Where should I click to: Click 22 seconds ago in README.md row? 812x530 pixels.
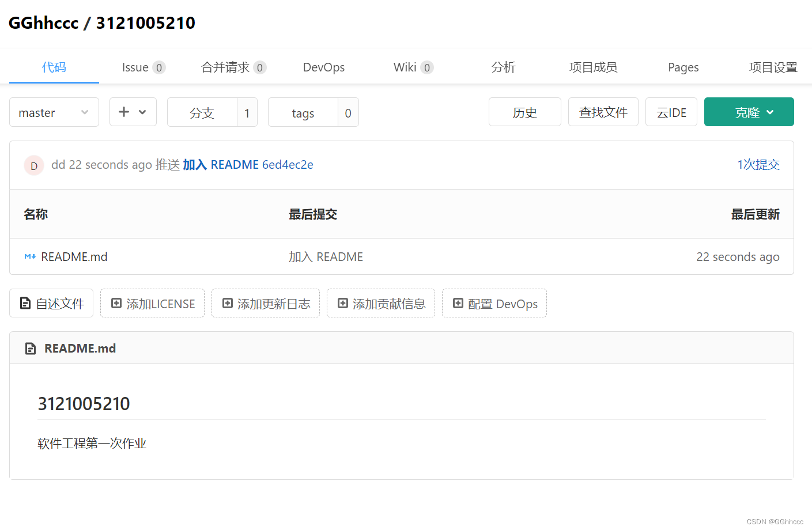(738, 257)
